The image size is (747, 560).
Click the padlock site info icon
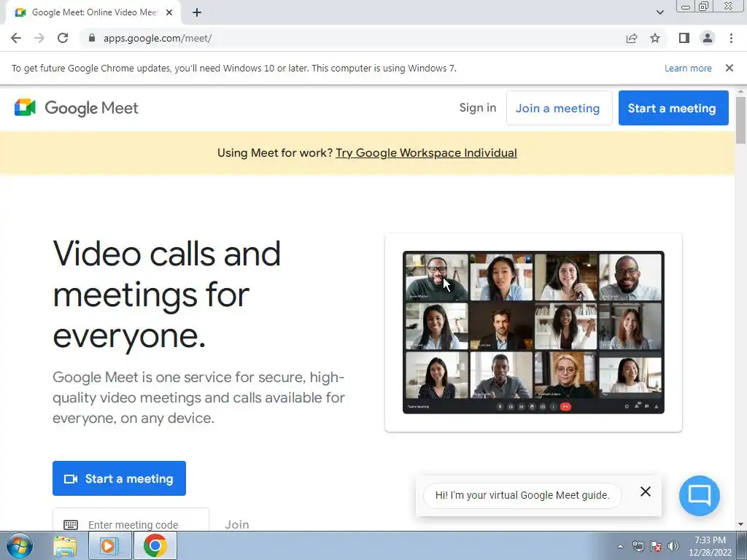[x=92, y=38]
